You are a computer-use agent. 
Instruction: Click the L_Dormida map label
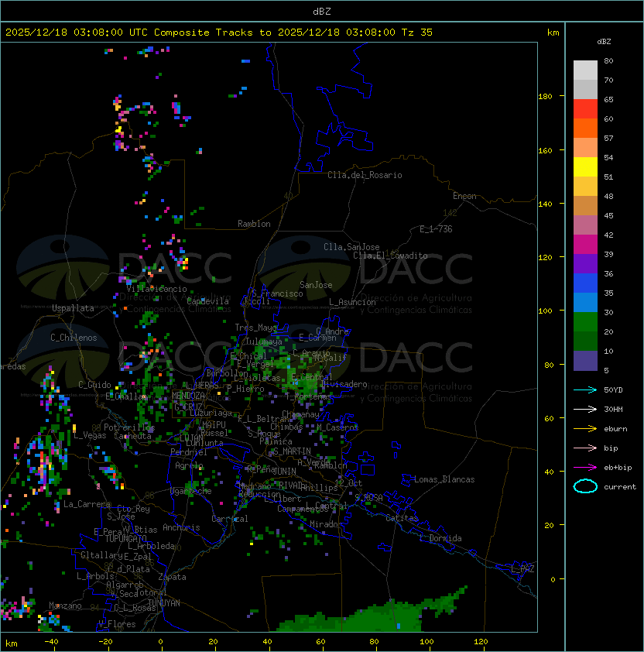[x=440, y=538]
